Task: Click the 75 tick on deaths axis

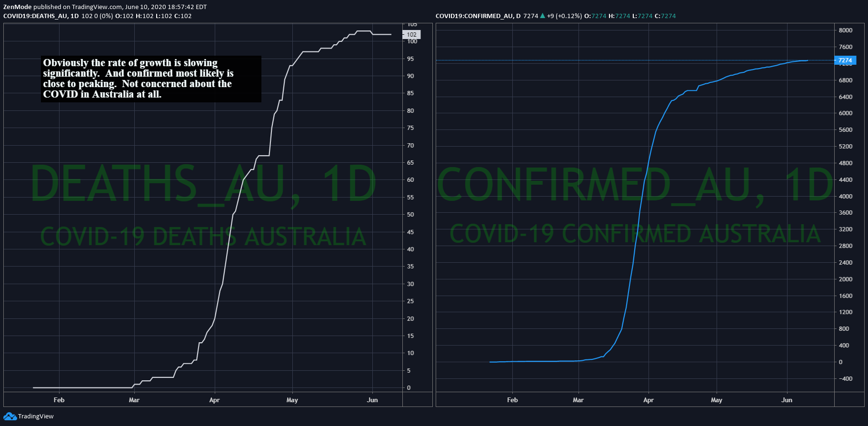Action: click(x=410, y=128)
